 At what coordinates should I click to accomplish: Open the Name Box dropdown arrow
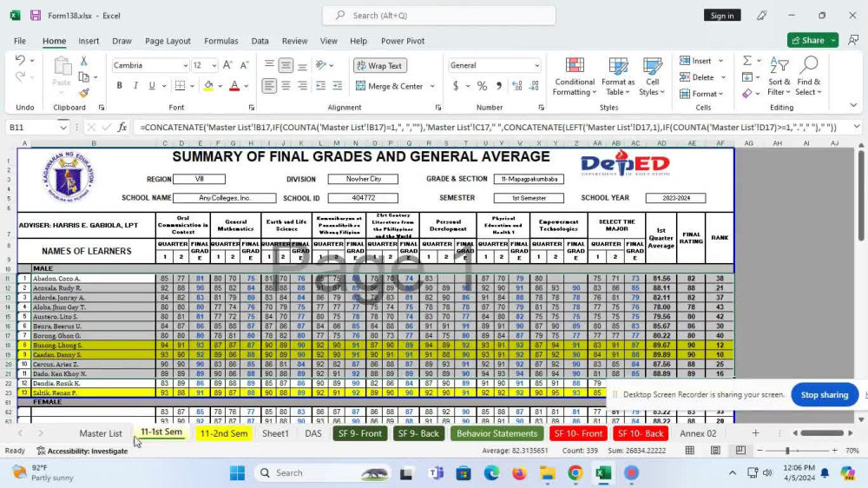[63, 128]
